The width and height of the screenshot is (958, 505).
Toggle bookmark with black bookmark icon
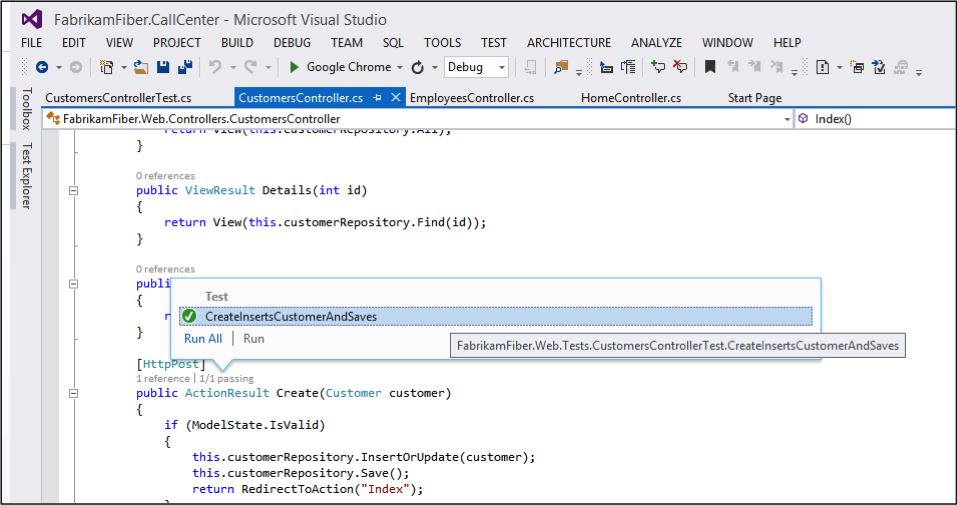[710, 67]
